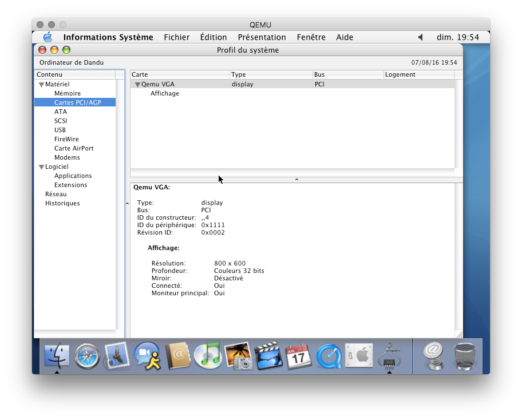Click the sidebar collapse arrow left of details

click(127, 203)
